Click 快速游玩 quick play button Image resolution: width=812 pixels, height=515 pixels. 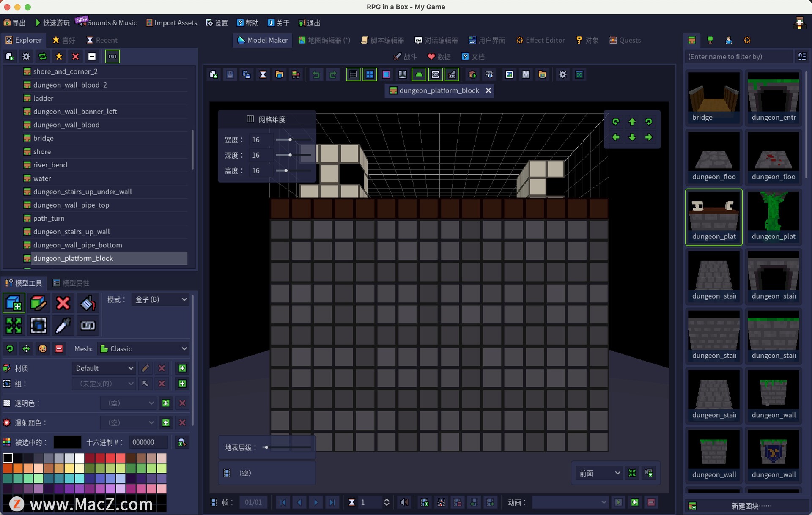pyautogui.click(x=52, y=23)
